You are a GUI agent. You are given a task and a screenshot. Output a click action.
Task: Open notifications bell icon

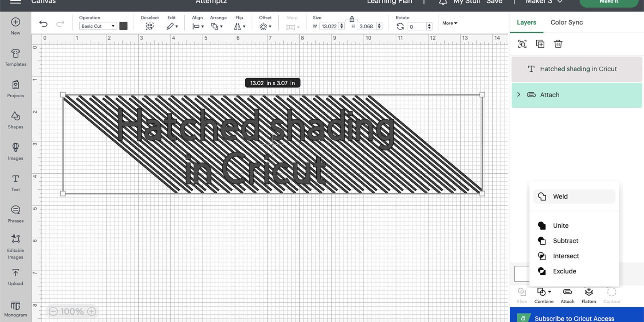tap(443, 2)
